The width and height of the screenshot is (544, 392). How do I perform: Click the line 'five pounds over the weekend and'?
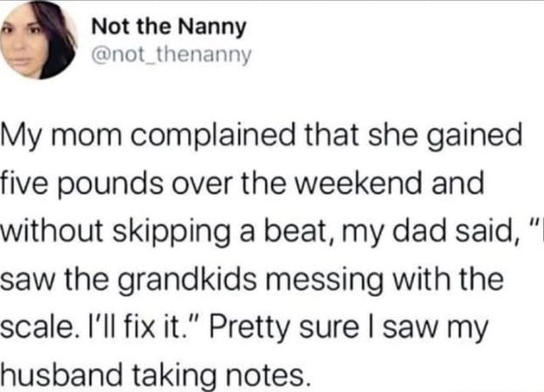pos(241,185)
